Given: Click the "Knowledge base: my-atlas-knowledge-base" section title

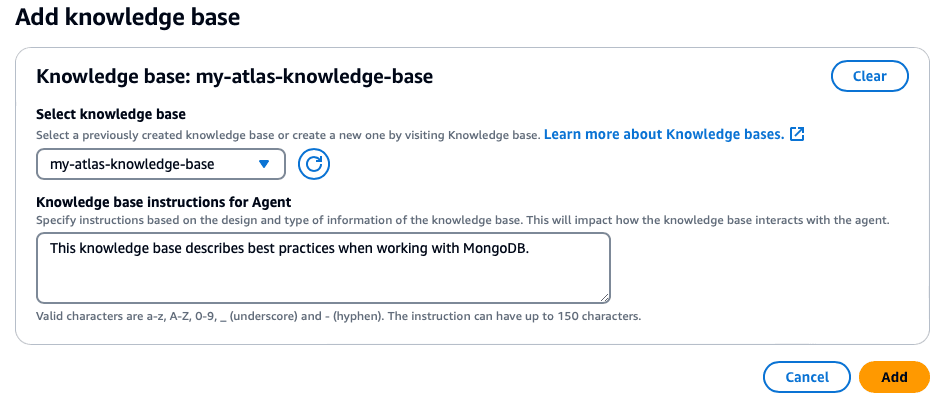Looking at the screenshot, I should pyautogui.click(x=234, y=76).
